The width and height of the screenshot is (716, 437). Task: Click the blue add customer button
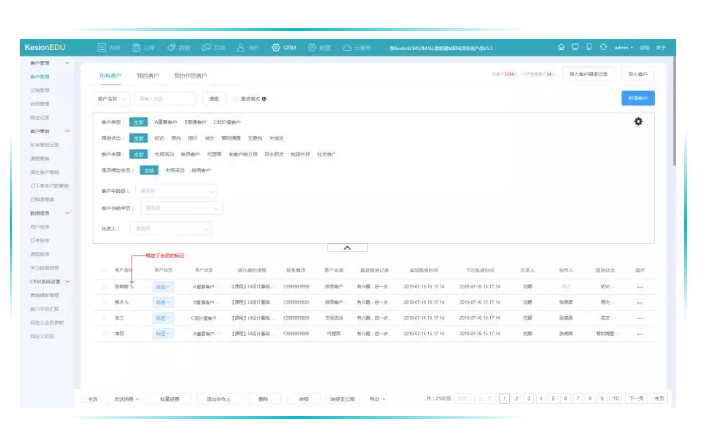pos(636,98)
